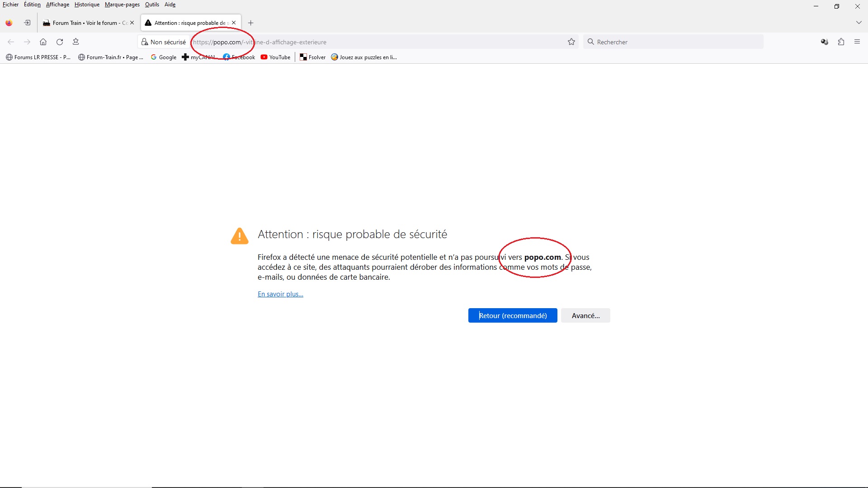
Task: Open the Facebook bookmark
Action: (239, 57)
